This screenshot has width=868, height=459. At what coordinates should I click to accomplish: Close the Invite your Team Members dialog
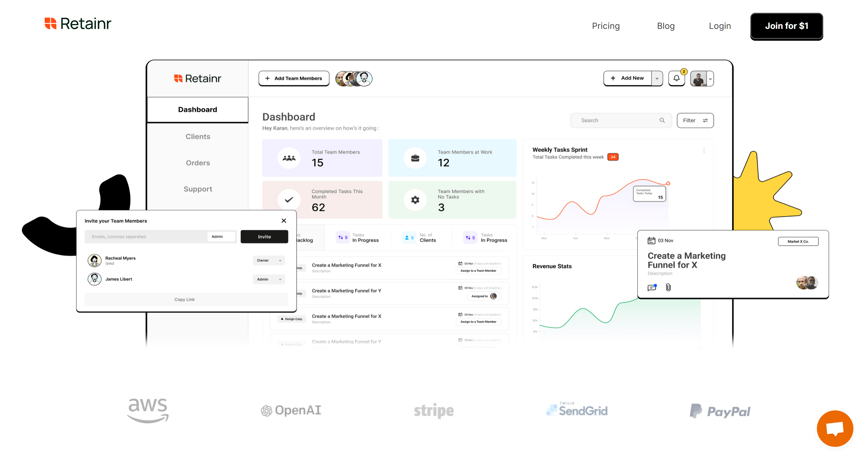coord(284,221)
